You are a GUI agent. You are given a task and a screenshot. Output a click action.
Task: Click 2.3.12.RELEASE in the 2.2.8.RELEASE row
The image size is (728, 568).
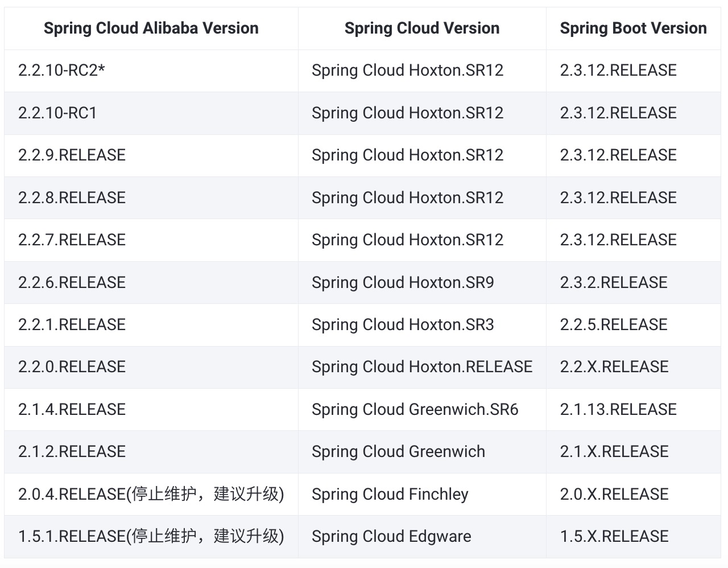(618, 197)
